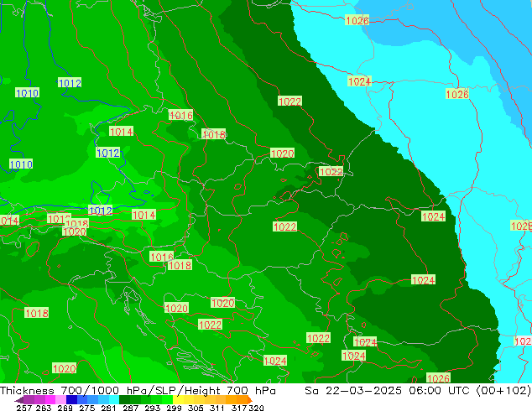
Task: Select the bright yellow legend swatch above 299
Action: tap(178, 399)
